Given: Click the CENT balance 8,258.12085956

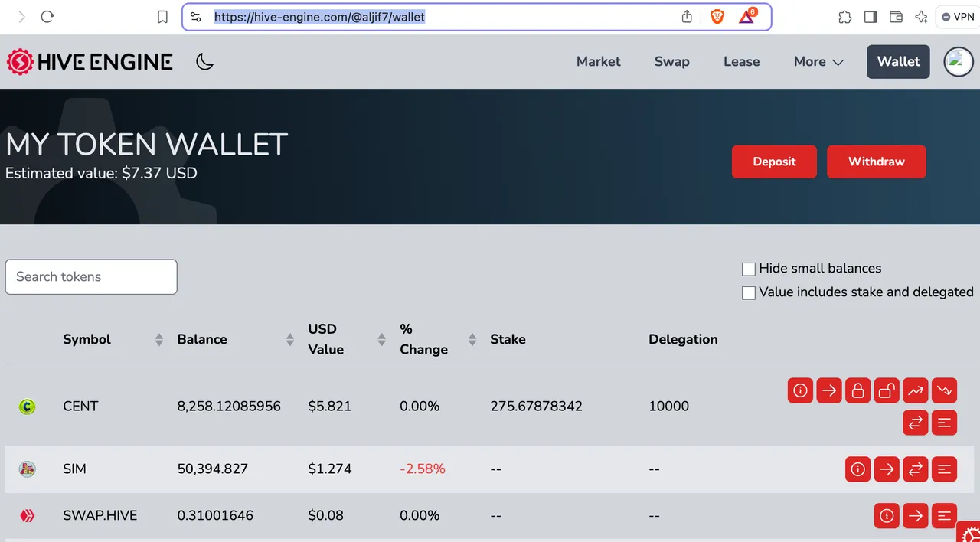Looking at the screenshot, I should [x=229, y=406].
